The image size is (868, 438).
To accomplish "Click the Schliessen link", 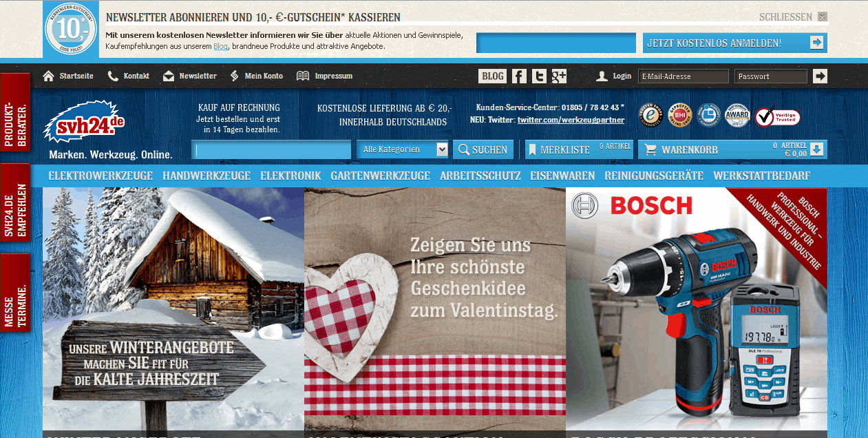I will pyautogui.click(x=785, y=17).
